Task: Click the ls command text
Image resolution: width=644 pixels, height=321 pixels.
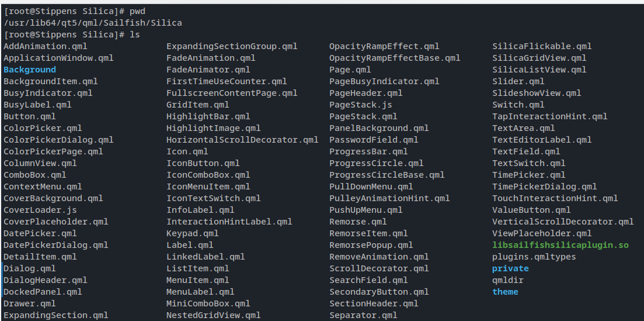Action: [134, 34]
